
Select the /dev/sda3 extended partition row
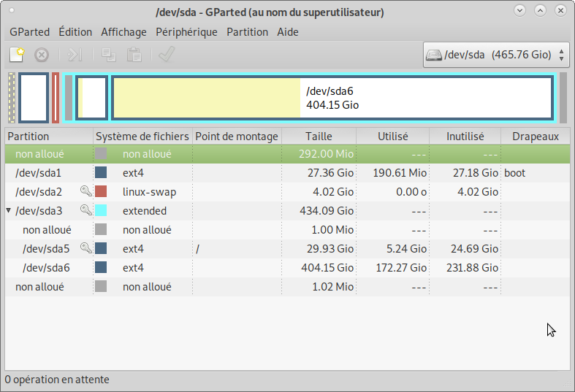point(288,211)
